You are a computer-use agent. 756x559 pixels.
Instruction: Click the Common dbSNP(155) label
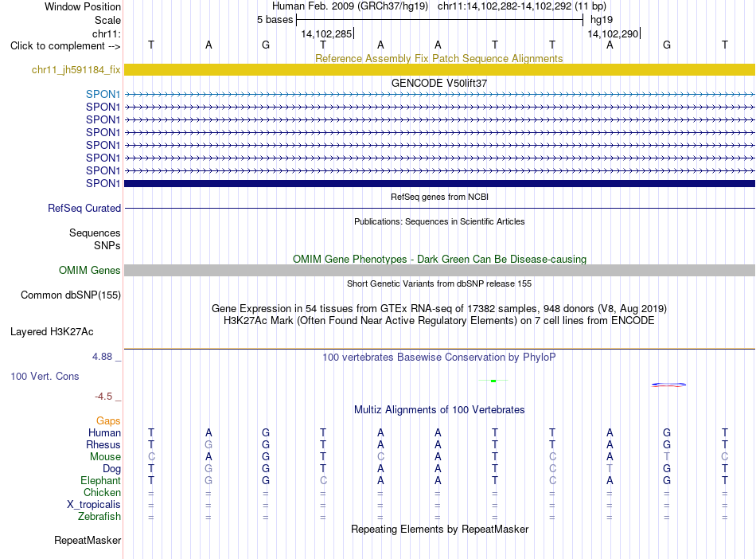(x=70, y=295)
